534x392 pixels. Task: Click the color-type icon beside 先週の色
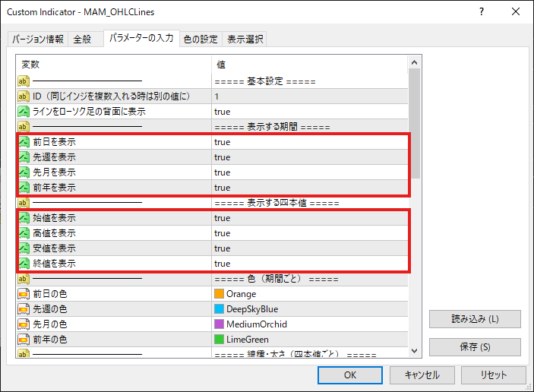[24, 309]
